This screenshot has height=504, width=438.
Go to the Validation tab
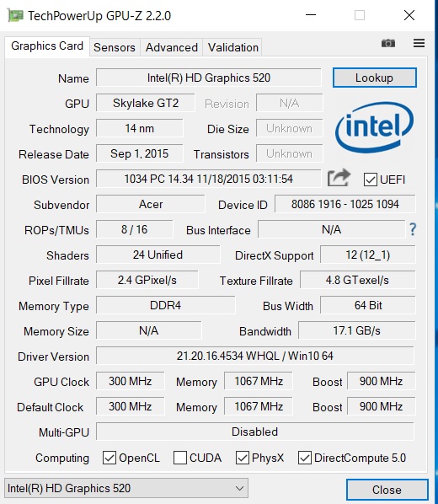[233, 47]
